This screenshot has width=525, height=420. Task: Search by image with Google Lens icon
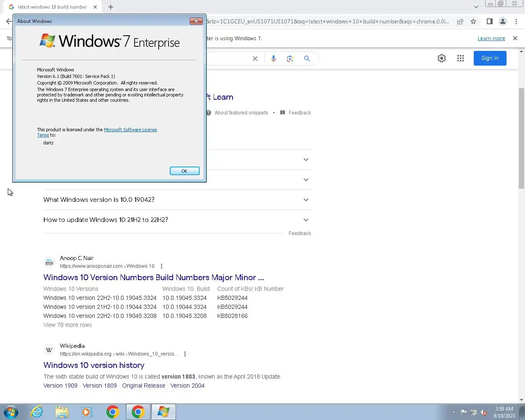point(290,59)
